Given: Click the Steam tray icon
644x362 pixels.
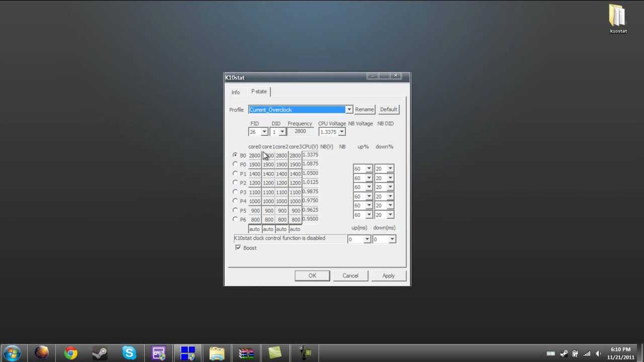Looking at the screenshot, I should coord(563,353).
